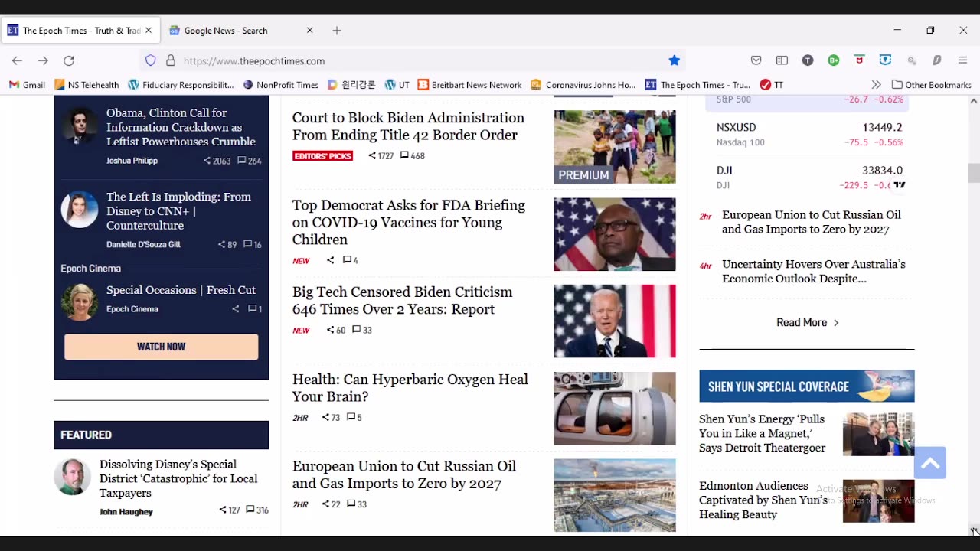Screen dimensions: 980x551
Task: Open the Gmail bookmark
Action: click(x=27, y=85)
